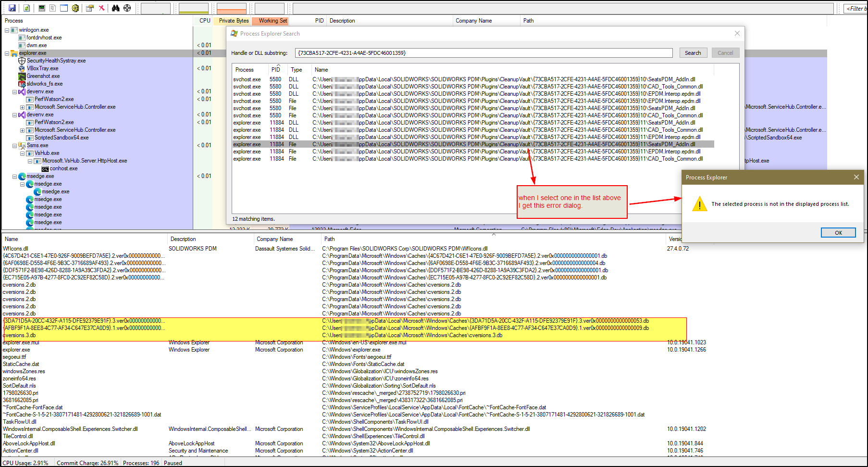Close the Process Explorer Search dialog

(x=737, y=33)
